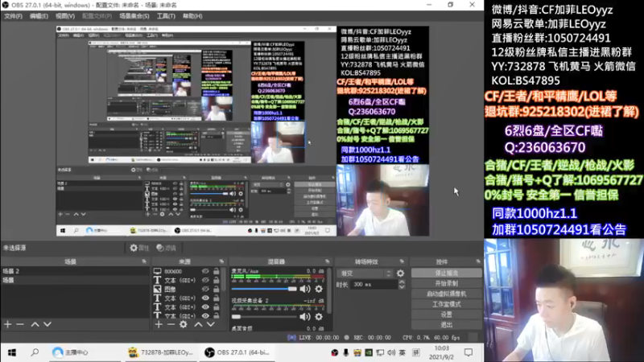Open the volume icon in system tray

coord(391,352)
